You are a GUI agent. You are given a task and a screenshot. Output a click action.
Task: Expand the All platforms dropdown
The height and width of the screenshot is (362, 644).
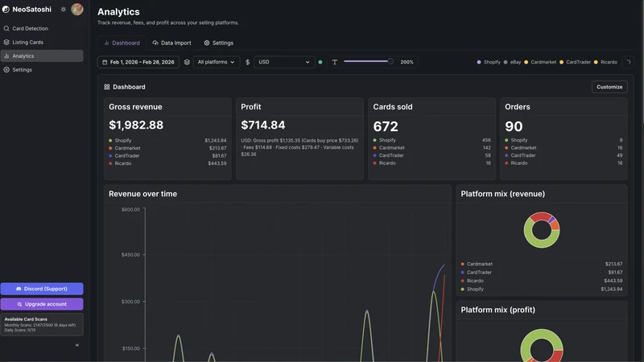pyautogui.click(x=216, y=62)
